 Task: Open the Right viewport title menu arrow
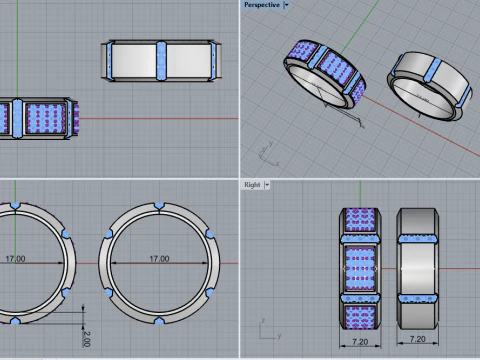266,185
